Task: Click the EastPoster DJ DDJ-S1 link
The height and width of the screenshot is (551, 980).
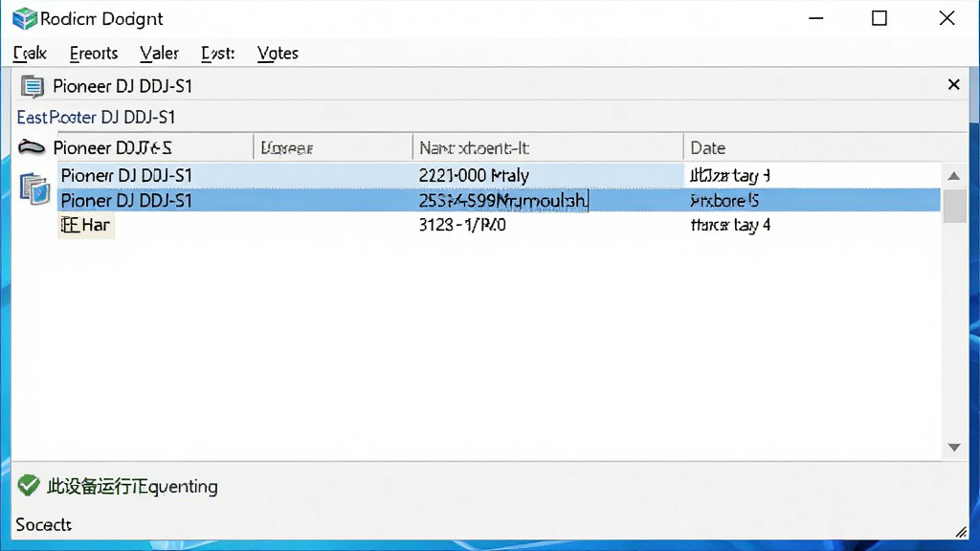Action: point(96,118)
